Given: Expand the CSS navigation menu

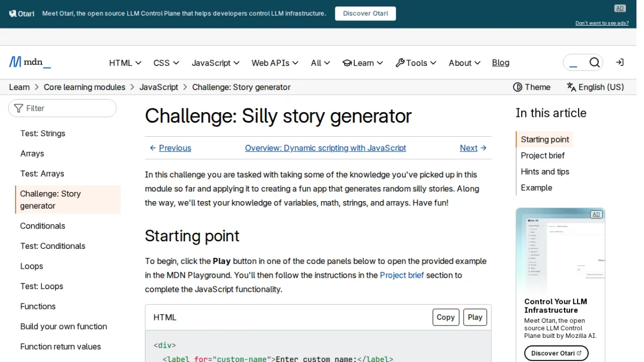Looking at the screenshot, I should click(x=166, y=63).
